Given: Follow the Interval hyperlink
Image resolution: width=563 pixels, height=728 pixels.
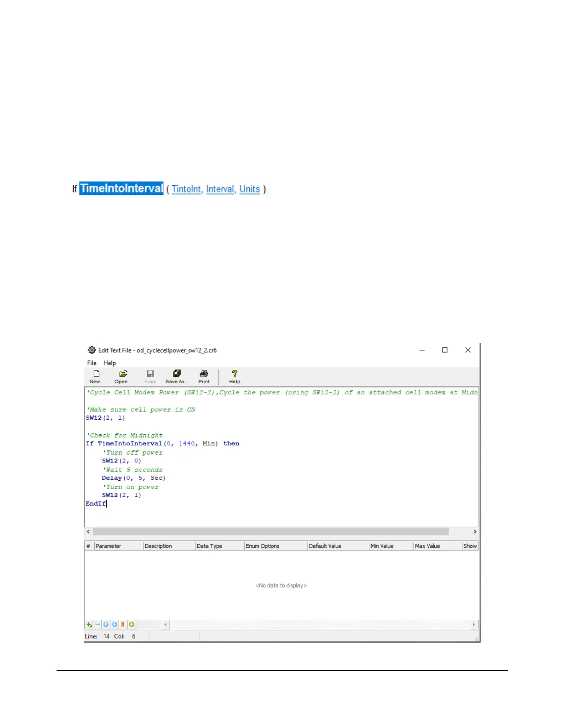Looking at the screenshot, I should click(220, 189).
